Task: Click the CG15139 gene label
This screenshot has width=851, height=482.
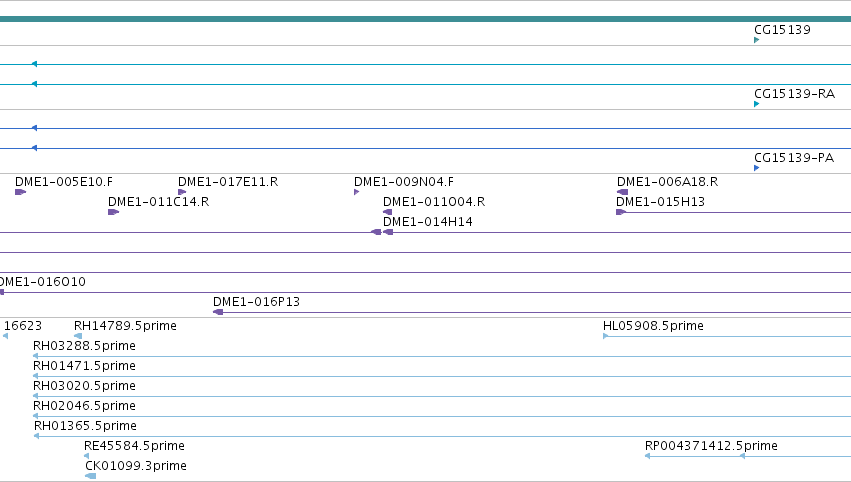Action: pyautogui.click(x=782, y=30)
